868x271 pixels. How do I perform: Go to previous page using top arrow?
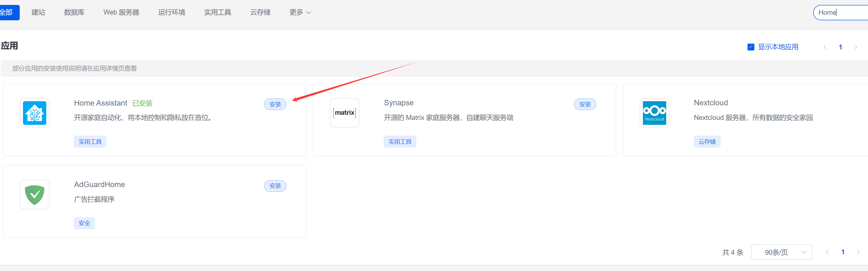pyautogui.click(x=825, y=47)
